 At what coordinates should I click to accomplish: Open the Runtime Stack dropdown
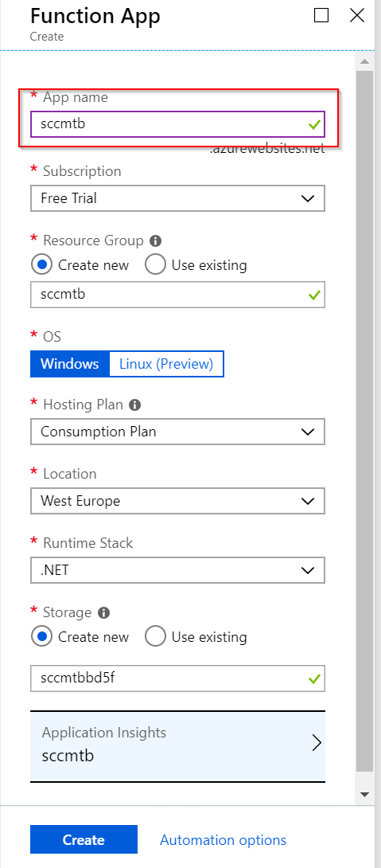coord(177,570)
